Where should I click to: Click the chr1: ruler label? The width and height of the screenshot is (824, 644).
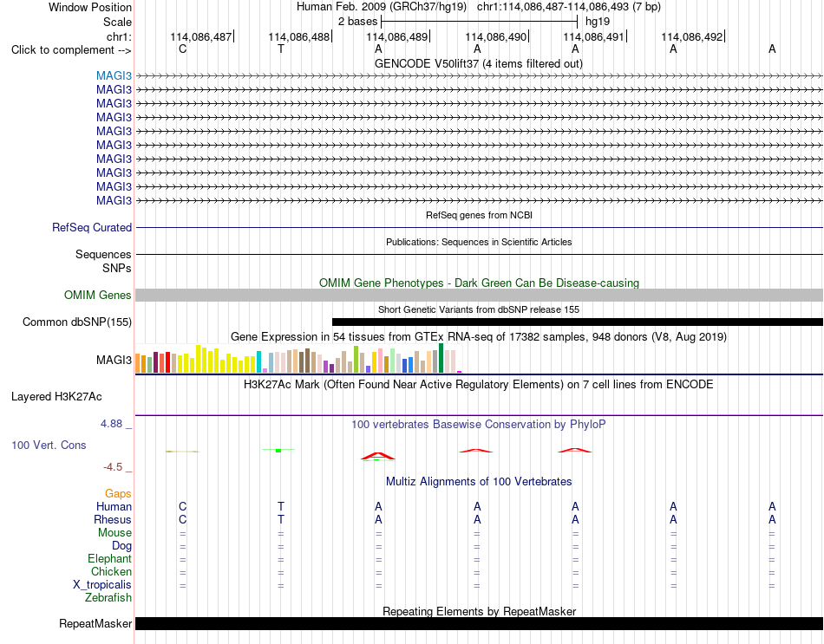[119, 36]
